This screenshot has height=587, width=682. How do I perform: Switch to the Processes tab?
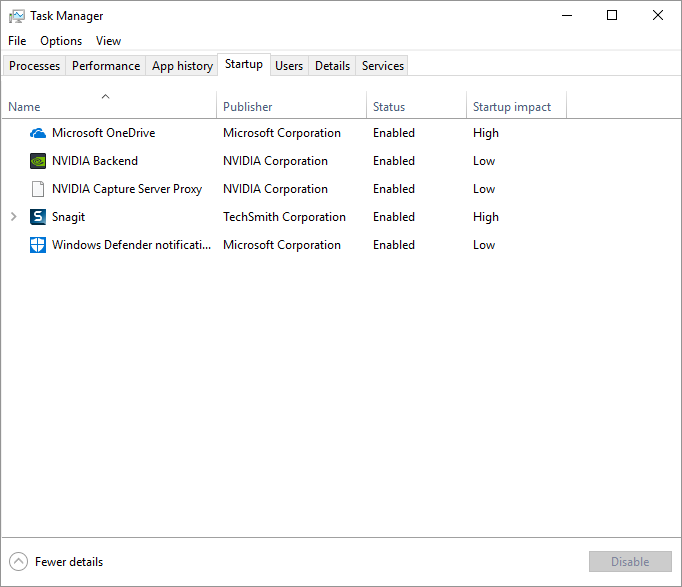tap(34, 66)
